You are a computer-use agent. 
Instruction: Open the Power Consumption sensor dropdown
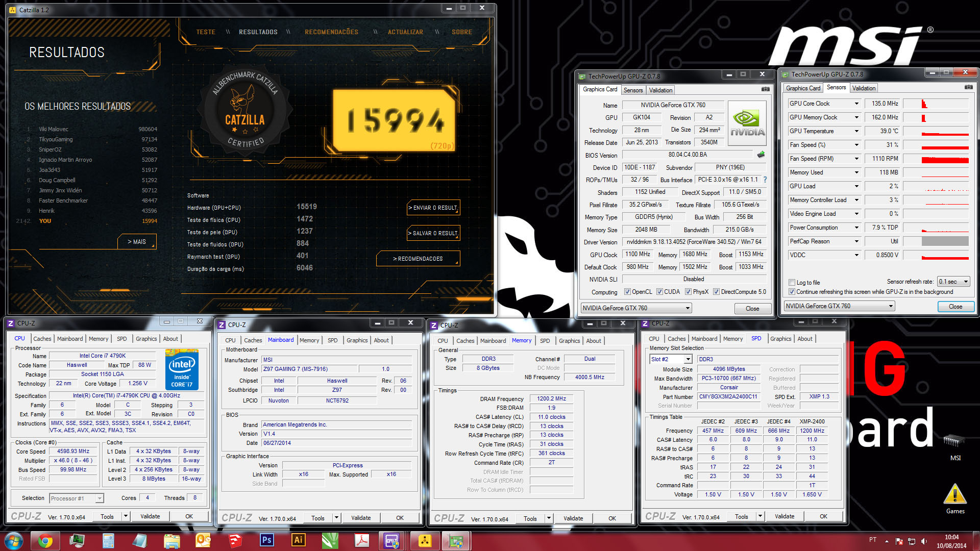coord(856,228)
